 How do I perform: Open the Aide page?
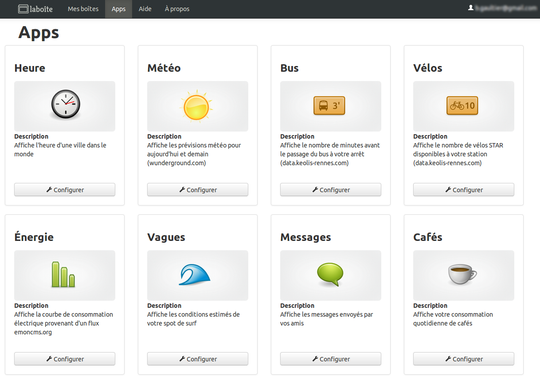[x=145, y=9]
